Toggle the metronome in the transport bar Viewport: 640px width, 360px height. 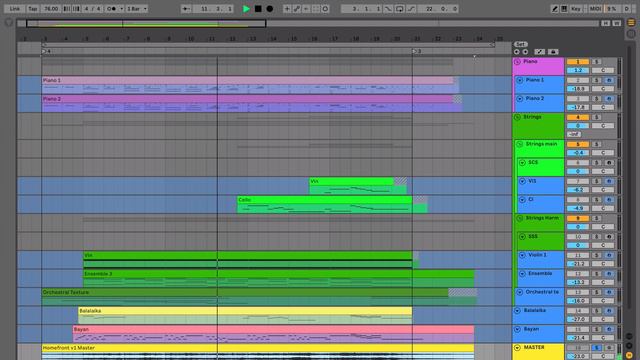tap(112, 9)
